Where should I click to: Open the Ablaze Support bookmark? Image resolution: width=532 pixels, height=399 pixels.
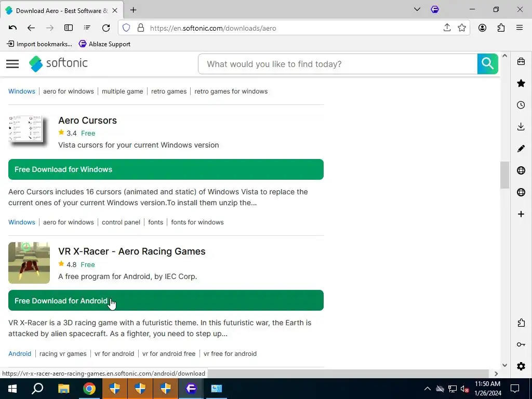pos(104,44)
